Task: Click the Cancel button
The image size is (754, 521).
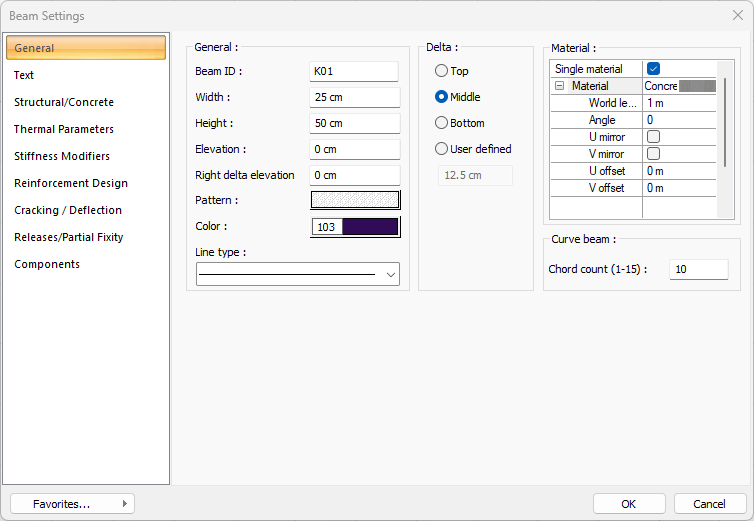Action: coord(710,504)
